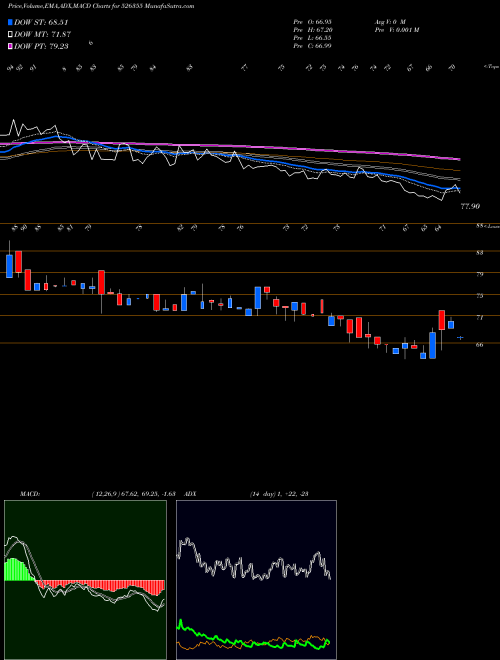Viewport: 500px width, 660px height.
Task: Click the tall red candle near the right end
Action: [x=441, y=320]
